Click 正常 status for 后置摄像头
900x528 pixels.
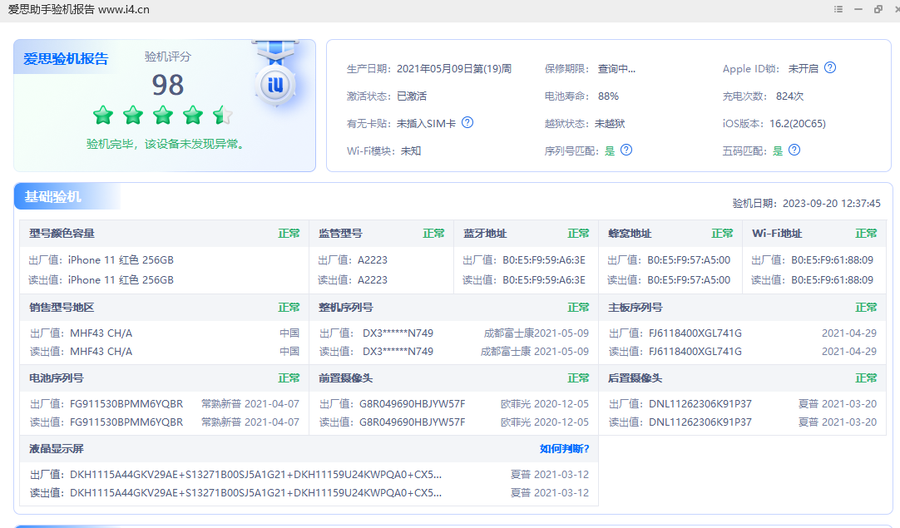pyautogui.click(x=866, y=378)
